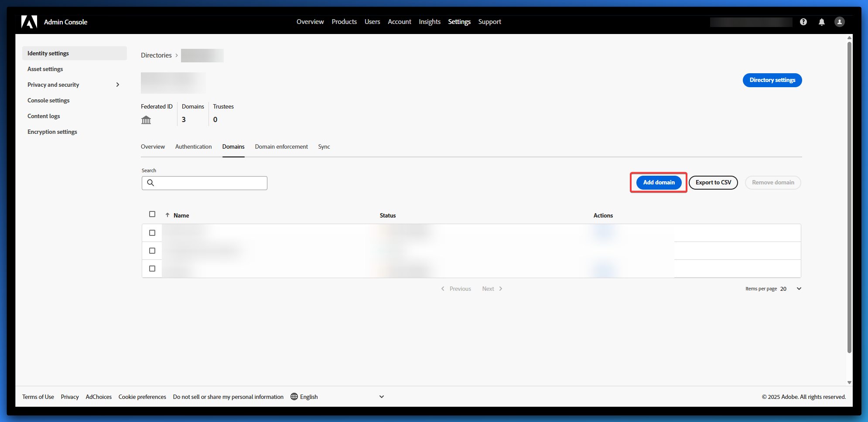Open the user profile avatar icon
Viewport: 868px width, 422px height.
pos(839,22)
